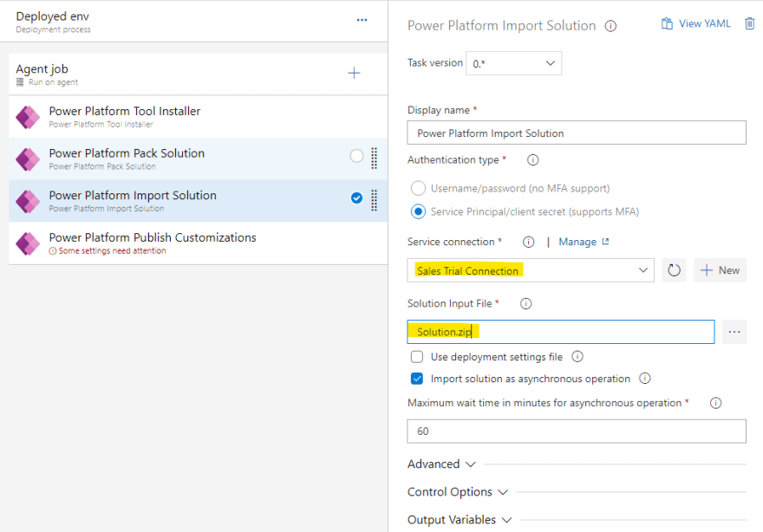Screen dimensions: 763x532
Task: Expand the Output Variables section
Action: pyautogui.click(x=460, y=520)
